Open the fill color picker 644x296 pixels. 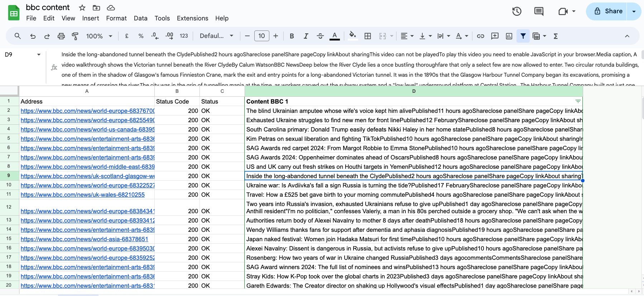[353, 36]
